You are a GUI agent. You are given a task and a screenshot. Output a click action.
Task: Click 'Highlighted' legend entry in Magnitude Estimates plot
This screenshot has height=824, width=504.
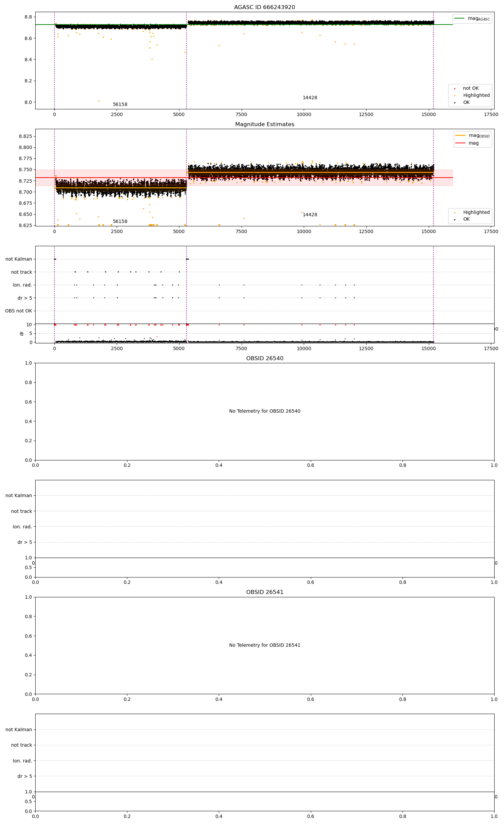click(473, 213)
